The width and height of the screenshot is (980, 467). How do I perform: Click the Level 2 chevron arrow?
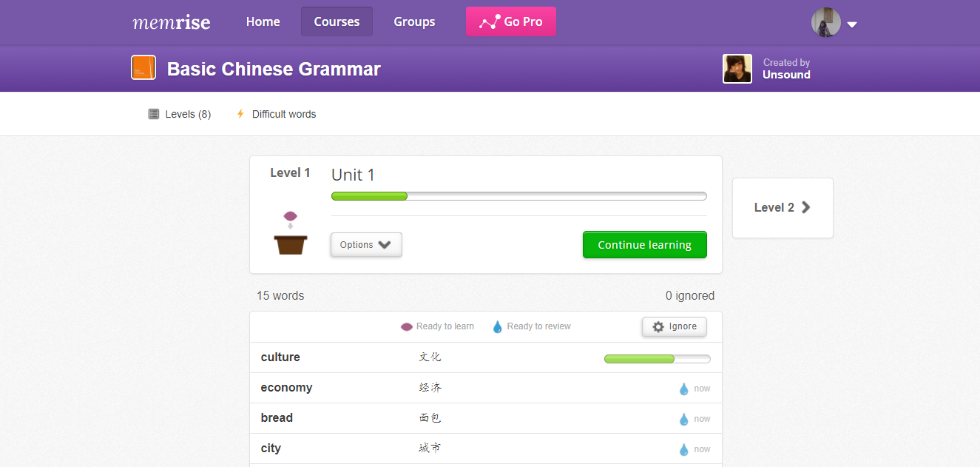tap(806, 207)
